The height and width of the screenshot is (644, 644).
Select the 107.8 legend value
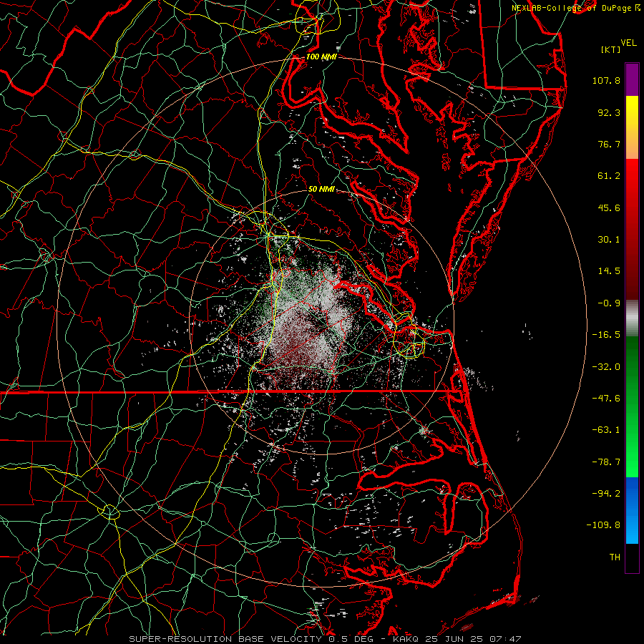tap(606, 80)
